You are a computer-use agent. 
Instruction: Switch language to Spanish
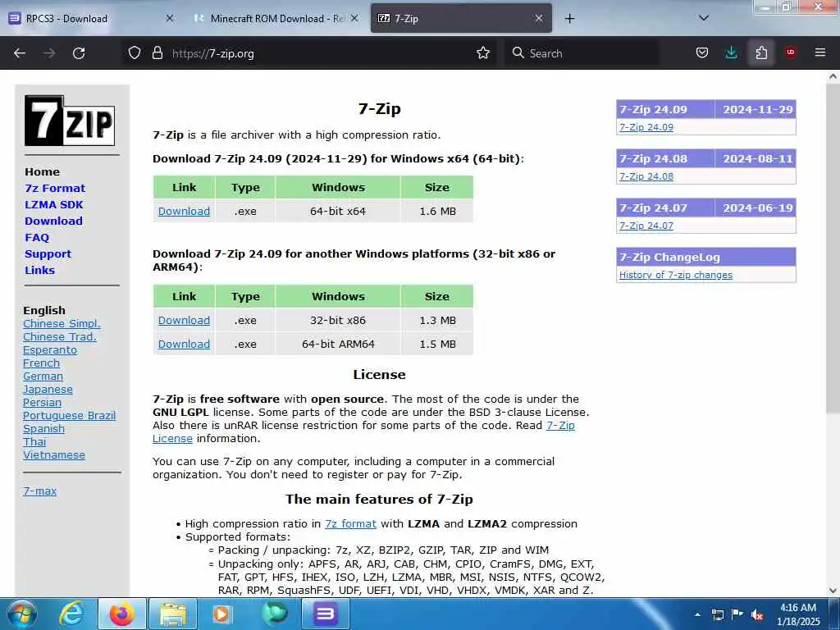[x=44, y=428]
